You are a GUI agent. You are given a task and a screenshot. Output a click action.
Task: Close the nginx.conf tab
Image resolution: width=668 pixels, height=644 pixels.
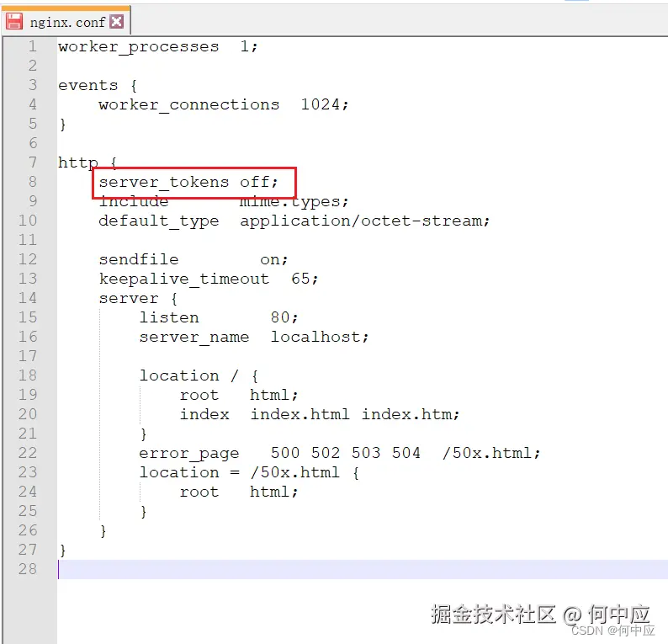[x=117, y=21]
